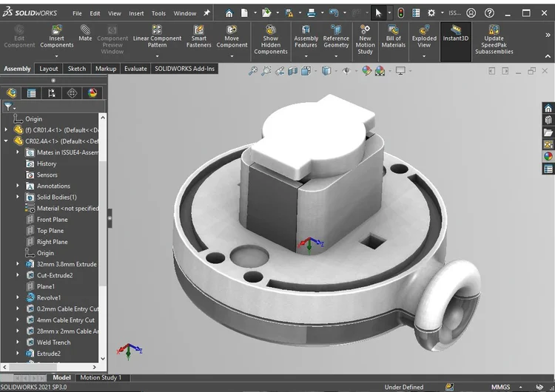Click the Insert Components tool

click(x=57, y=37)
